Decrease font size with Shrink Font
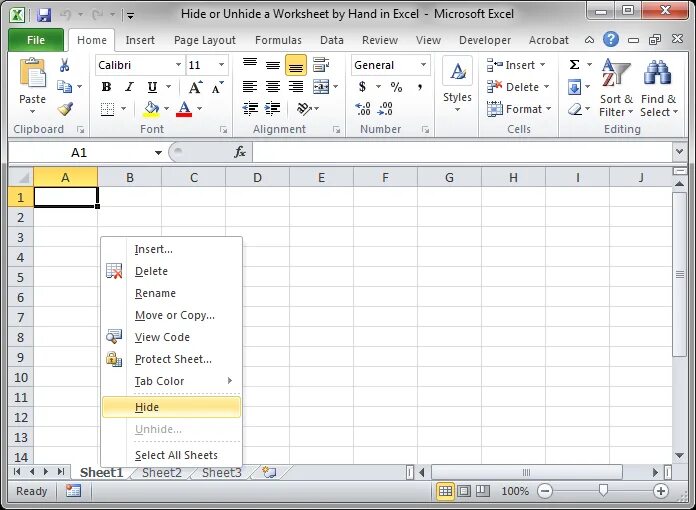This screenshot has width=696, height=510. pos(217,87)
